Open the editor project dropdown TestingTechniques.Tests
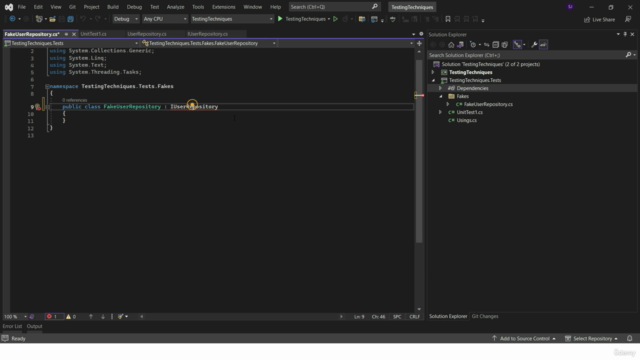This screenshot has width=640, height=360. (71, 43)
